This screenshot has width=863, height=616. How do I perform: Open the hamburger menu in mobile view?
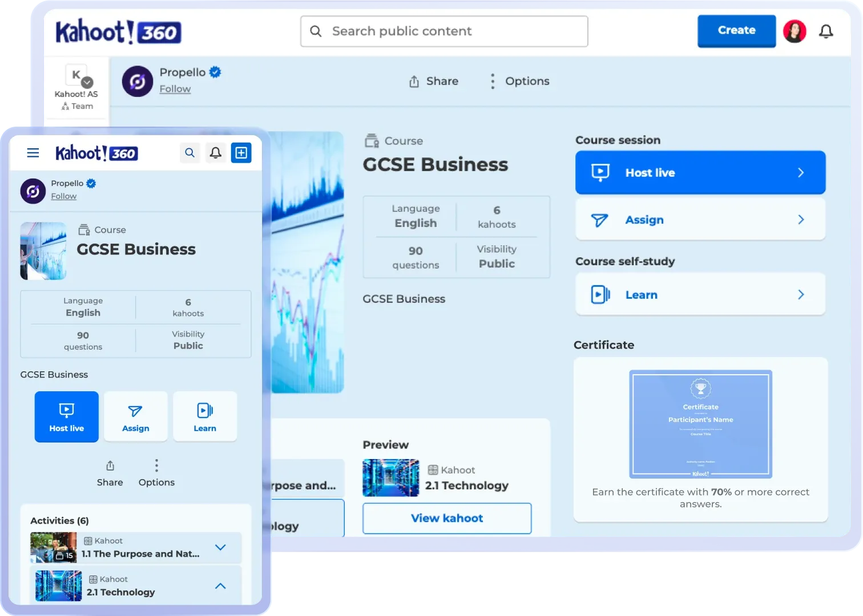point(33,153)
